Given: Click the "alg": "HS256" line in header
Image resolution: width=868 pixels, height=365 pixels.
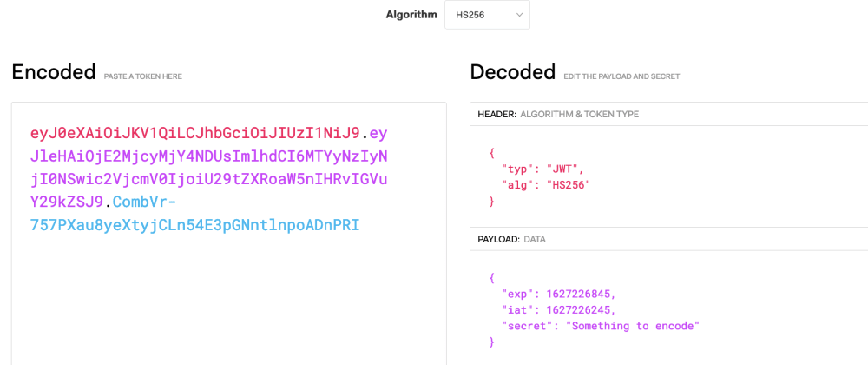Looking at the screenshot, I should pyautogui.click(x=546, y=186).
